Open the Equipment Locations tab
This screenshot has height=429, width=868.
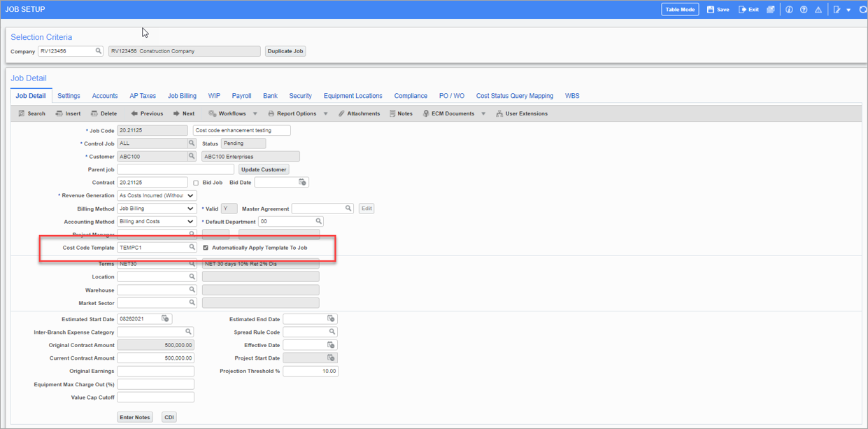[353, 96]
